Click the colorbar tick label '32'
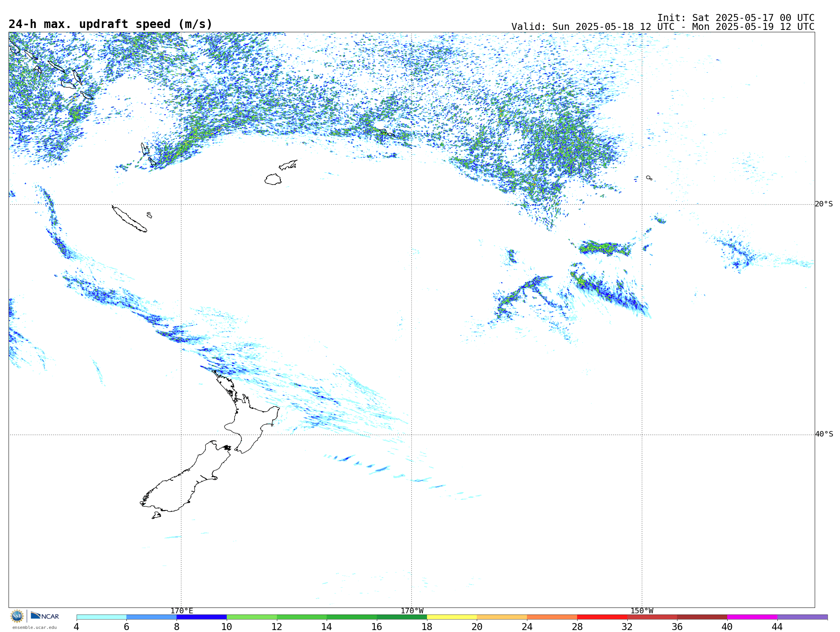The height and width of the screenshot is (632, 840). (x=627, y=627)
